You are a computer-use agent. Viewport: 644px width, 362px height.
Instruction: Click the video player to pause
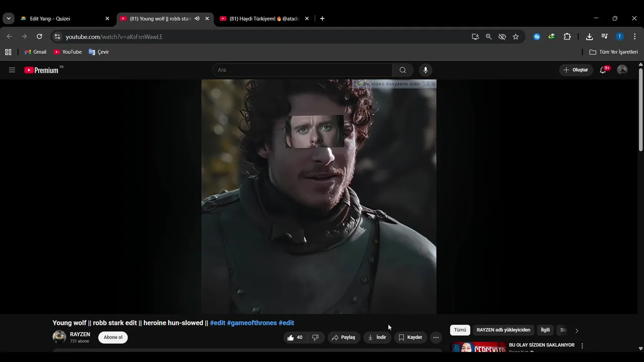pos(319,197)
